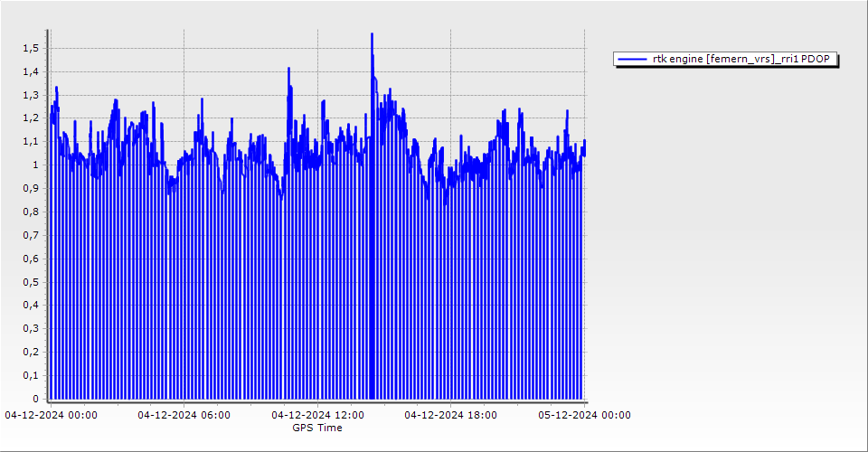Click the highest PDOP peak above 1,5
This screenshot has height=452, width=868.
coord(372,35)
